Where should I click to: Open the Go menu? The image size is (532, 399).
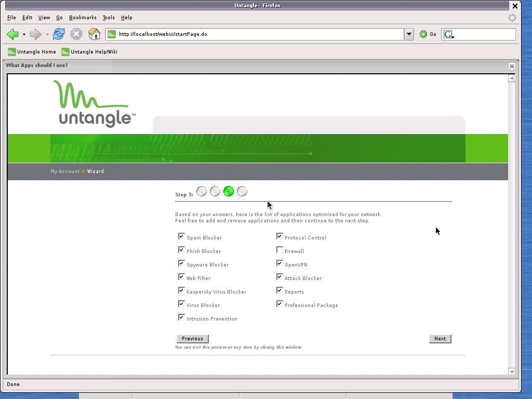pos(59,18)
